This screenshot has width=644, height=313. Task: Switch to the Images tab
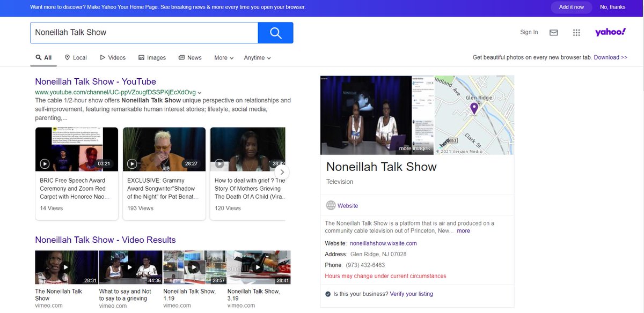pyautogui.click(x=152, y=58)
